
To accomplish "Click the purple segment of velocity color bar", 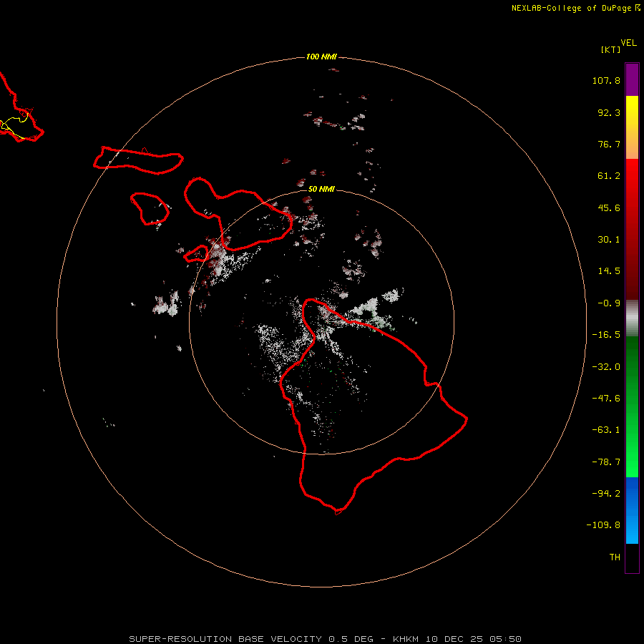I will [x=632, y=79].
